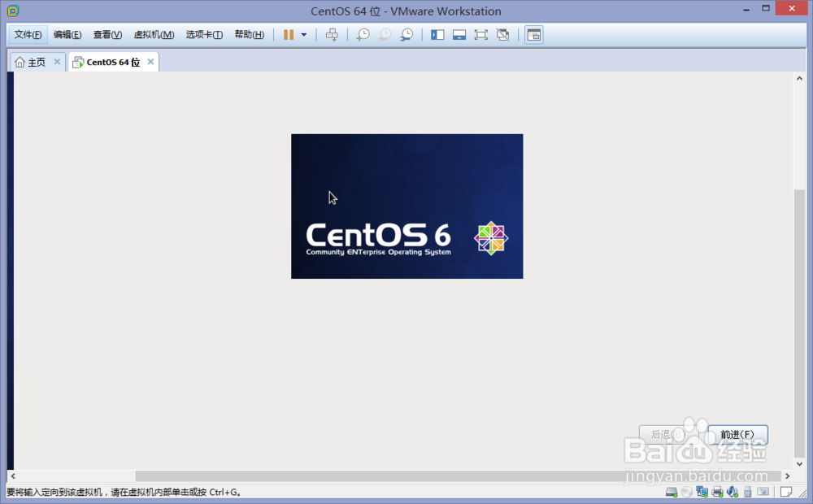Open the 选项卡(T) menu
Viewport: 813px width, 504px height.
204,35
